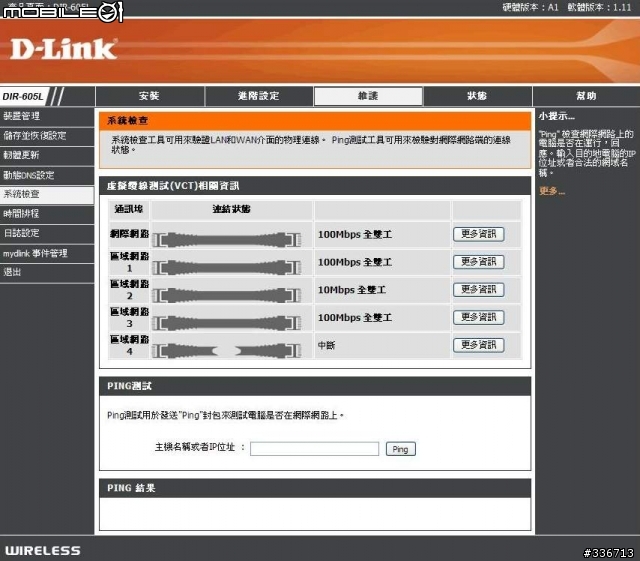Open 韌體更新 firmware update page

(x=47, y=156)
